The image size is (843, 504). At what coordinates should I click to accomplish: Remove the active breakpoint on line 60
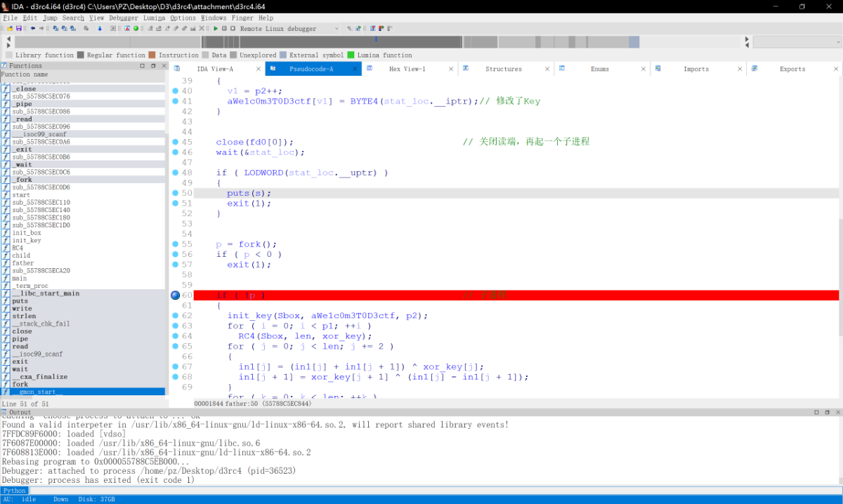(x=176, y=296)
